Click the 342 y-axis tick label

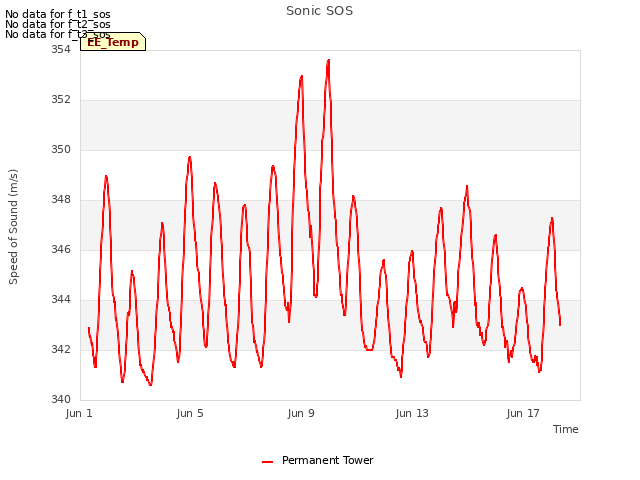point(60,349)
